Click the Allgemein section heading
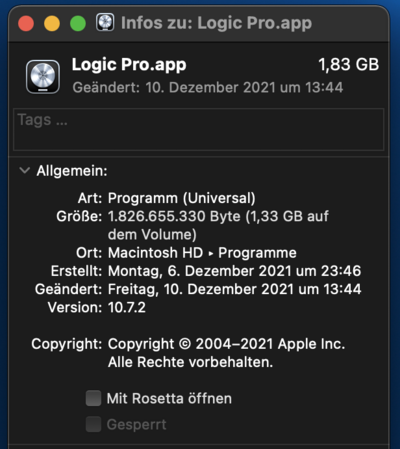 pos(72,171)
